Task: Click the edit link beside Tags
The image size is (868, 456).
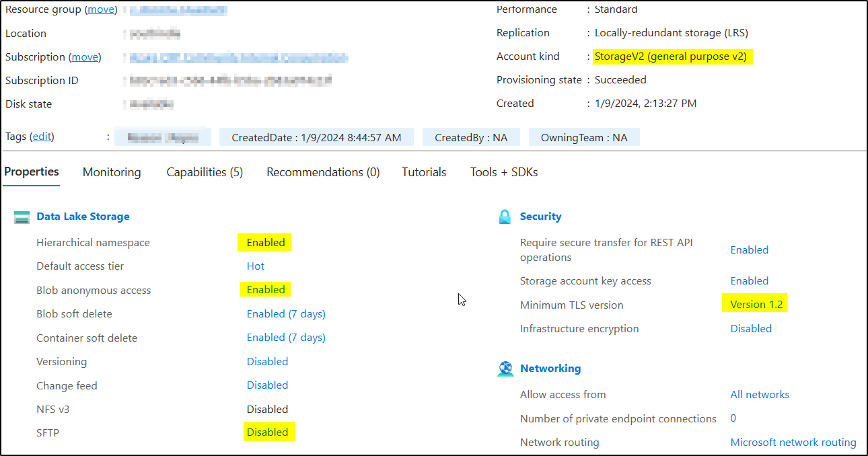Action: [x=42, y=137]
